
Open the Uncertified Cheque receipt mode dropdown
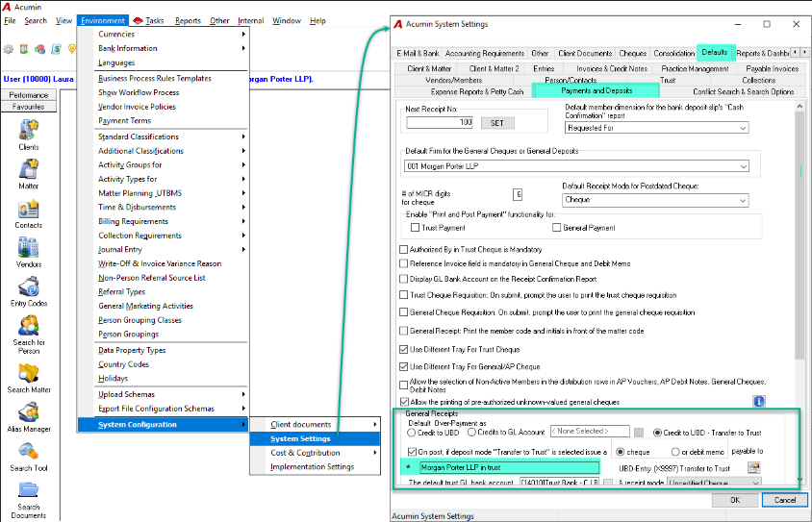pyautogui.click(x=714, y=483)
